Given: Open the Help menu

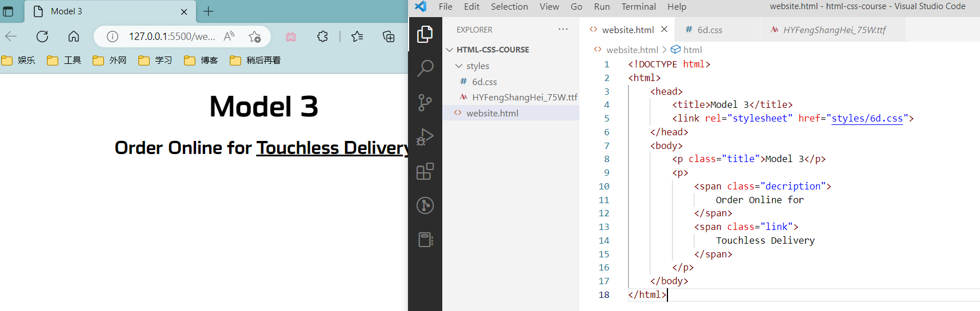Looking at the screenshot, I should (677, 7).
